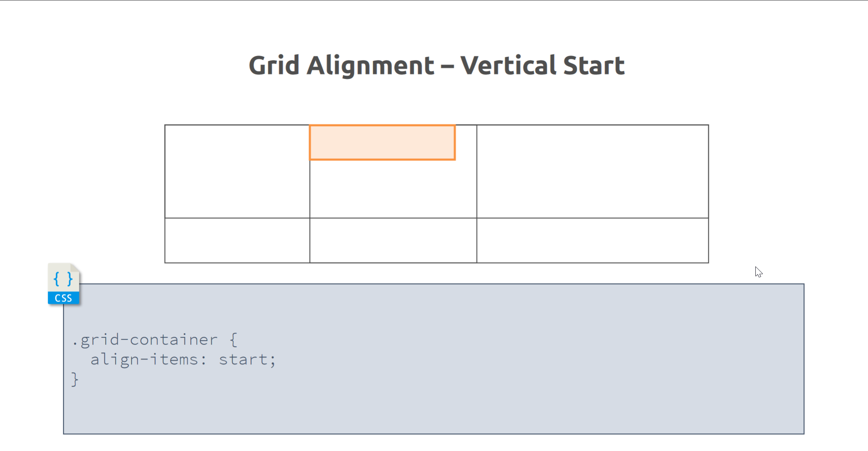Click the word "Alignment" in the slide title
868x451 pixels.
(370, 65)
